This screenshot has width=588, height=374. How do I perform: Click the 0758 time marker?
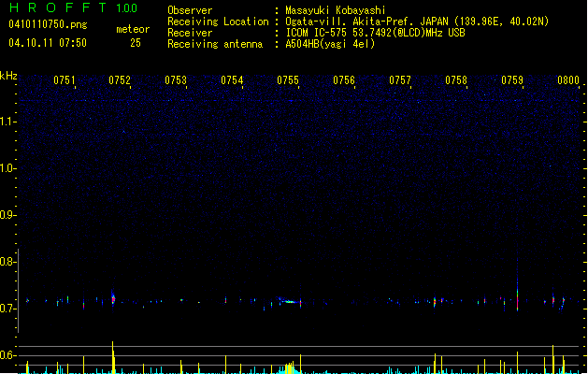tap(456, 80)
